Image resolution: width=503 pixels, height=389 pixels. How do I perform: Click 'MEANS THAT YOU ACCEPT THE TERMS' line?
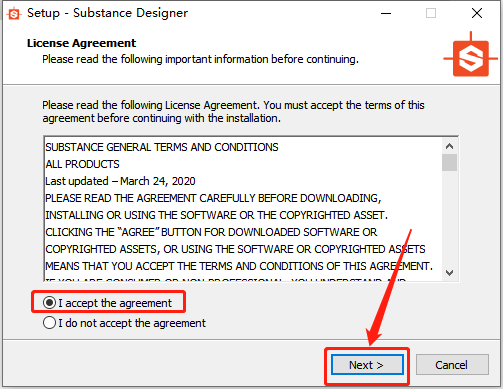(239, 266)
